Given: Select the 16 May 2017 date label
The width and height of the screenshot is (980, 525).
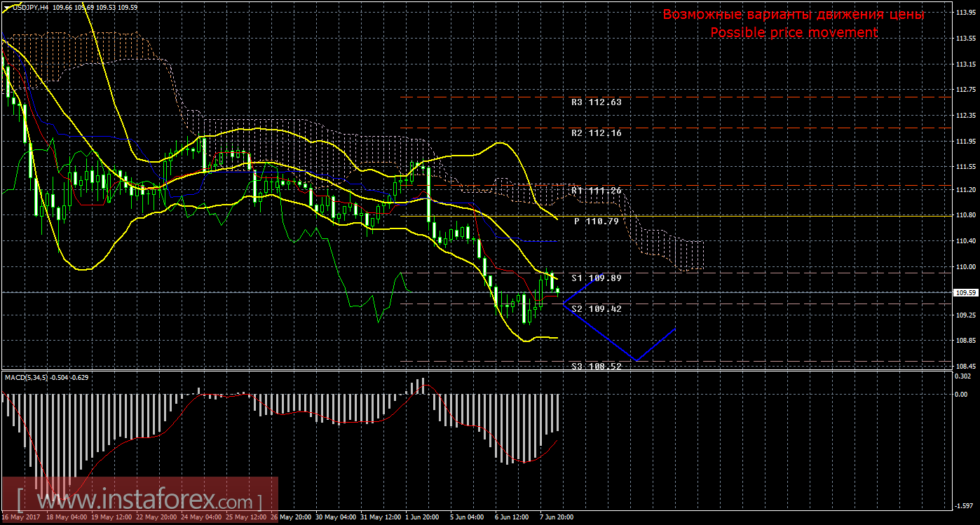Looking at the screenshot, I should 20,517.
